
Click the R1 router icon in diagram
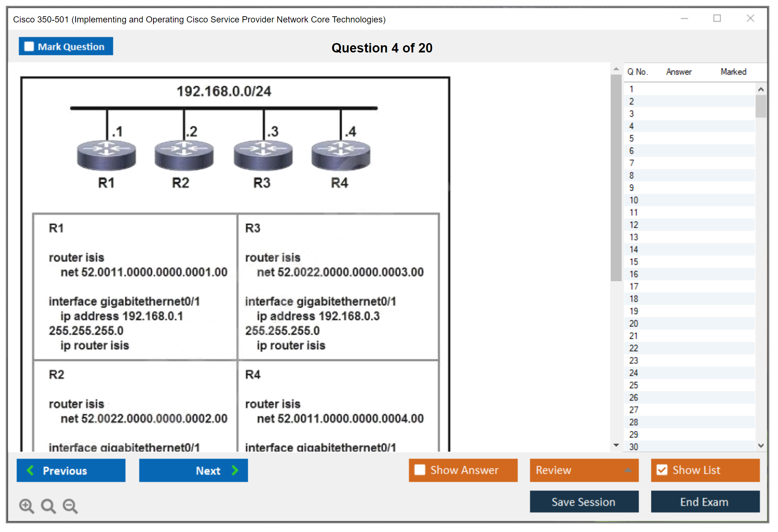click(106, 156)
